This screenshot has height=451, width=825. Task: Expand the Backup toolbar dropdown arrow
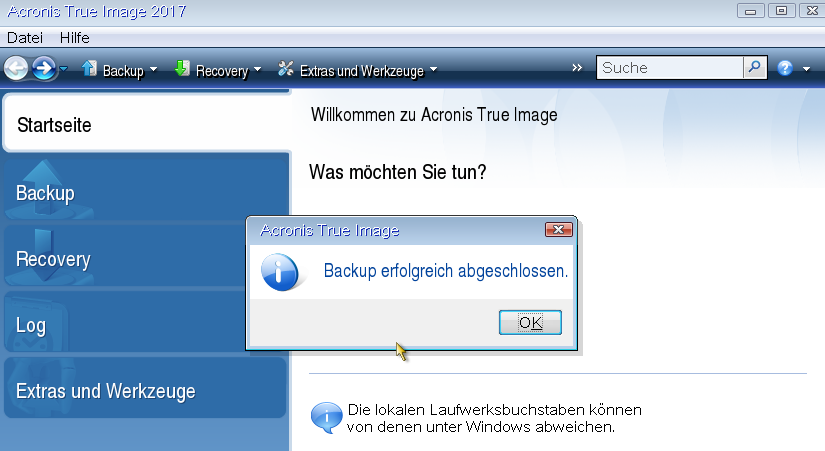click(x=153, y=71)
